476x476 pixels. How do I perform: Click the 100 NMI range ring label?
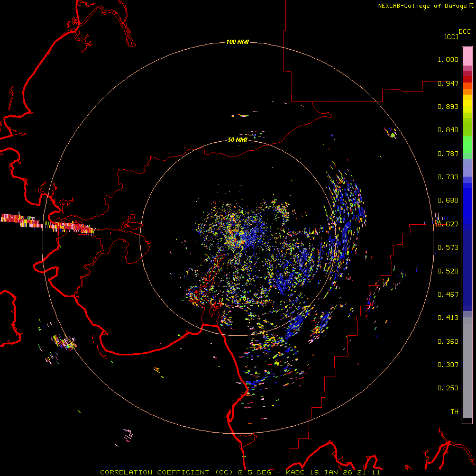pos(237,42)
